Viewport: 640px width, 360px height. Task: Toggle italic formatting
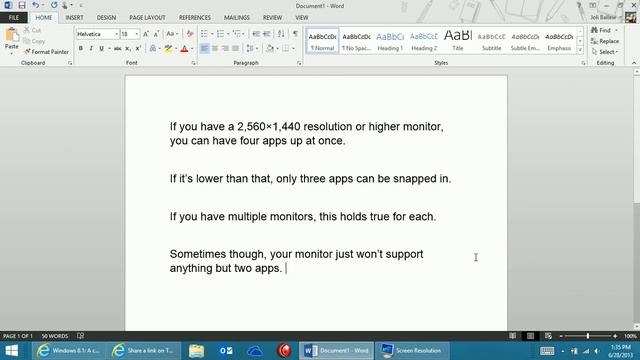(91, 49)
